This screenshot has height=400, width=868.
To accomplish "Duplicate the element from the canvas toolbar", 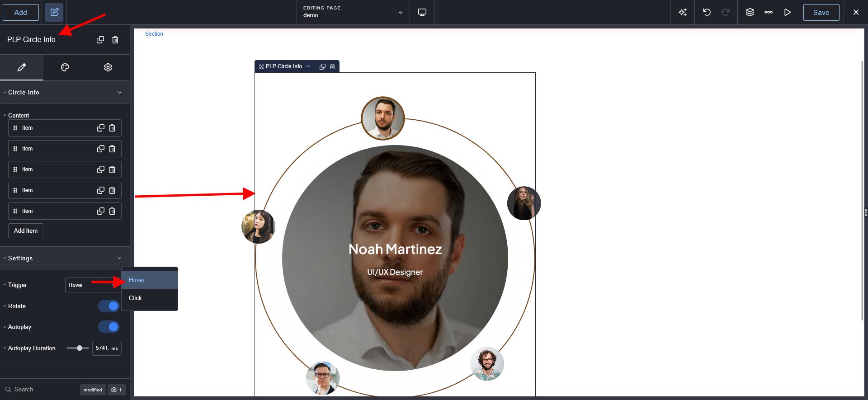I will 322,66.
